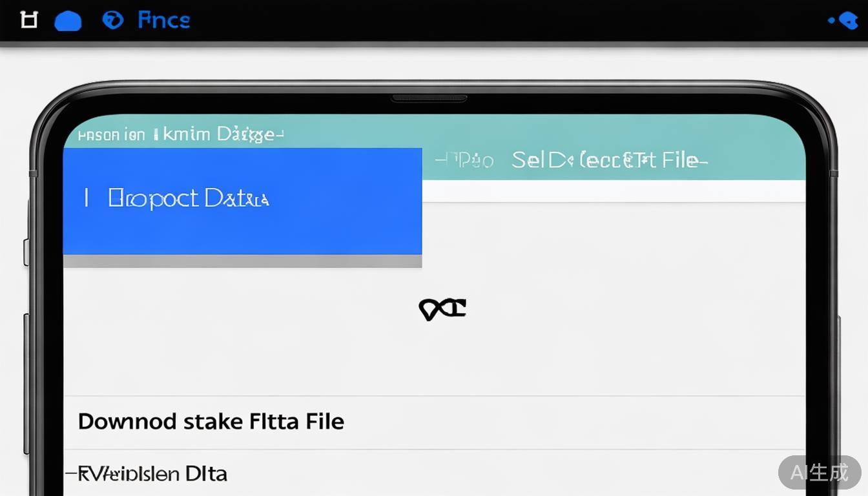This screenshot has height=496, width=868.
Task: Select the Fipo tab in teal header
Action: 465,160
